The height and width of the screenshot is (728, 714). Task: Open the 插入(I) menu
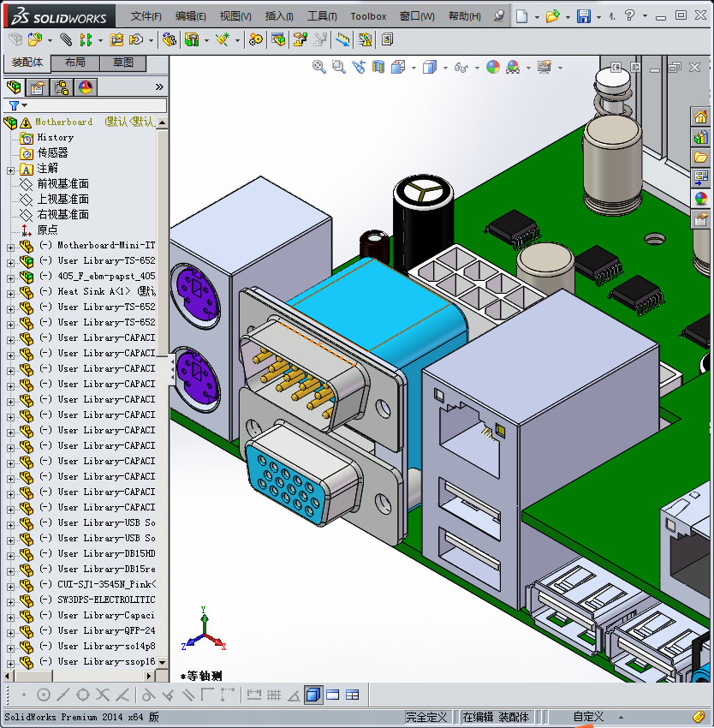pyautogui.click(x=279, y=16)
